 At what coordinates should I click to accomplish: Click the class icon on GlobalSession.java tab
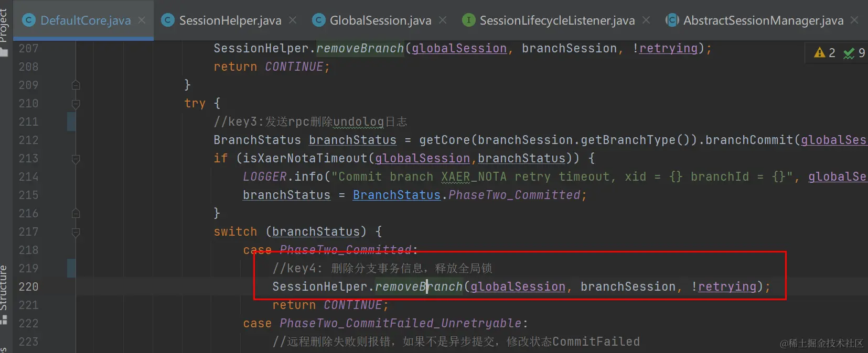click(x=318, y=20)
